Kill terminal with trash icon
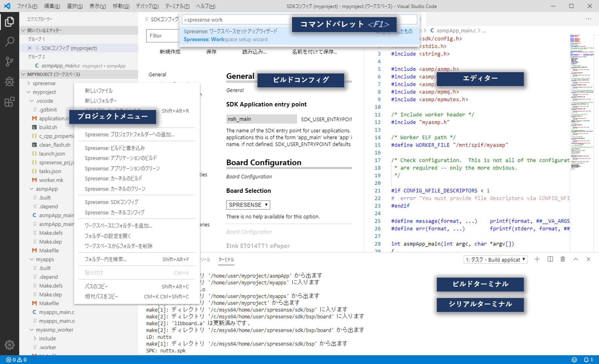Screen dimensions: 599x364 (563, 259)
